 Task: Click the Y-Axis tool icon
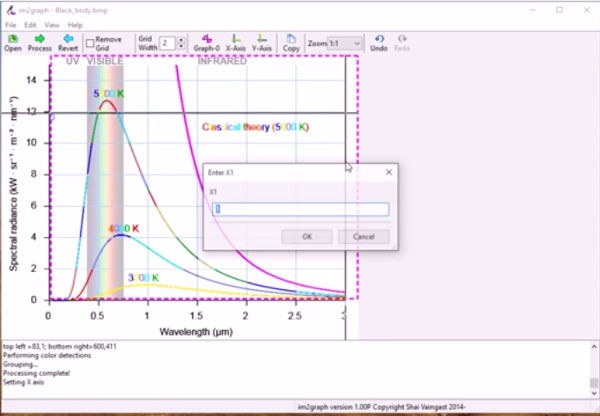click(x=263, y=41)
